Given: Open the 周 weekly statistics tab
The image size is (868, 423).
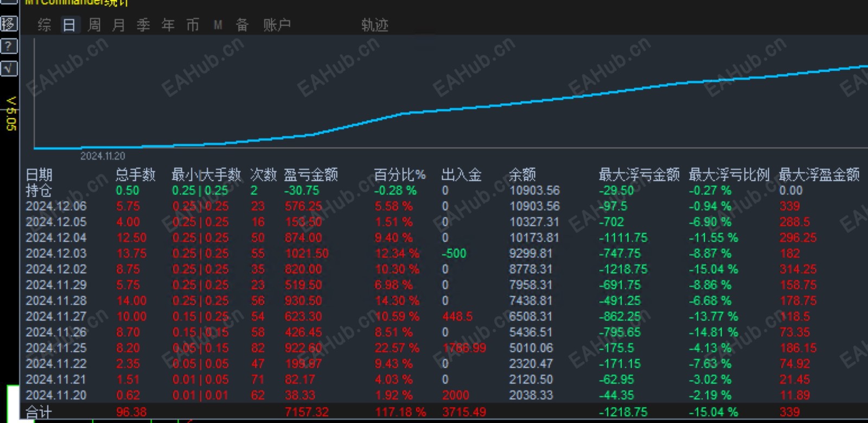Looking at the screenshot, I should click(94, 25).
